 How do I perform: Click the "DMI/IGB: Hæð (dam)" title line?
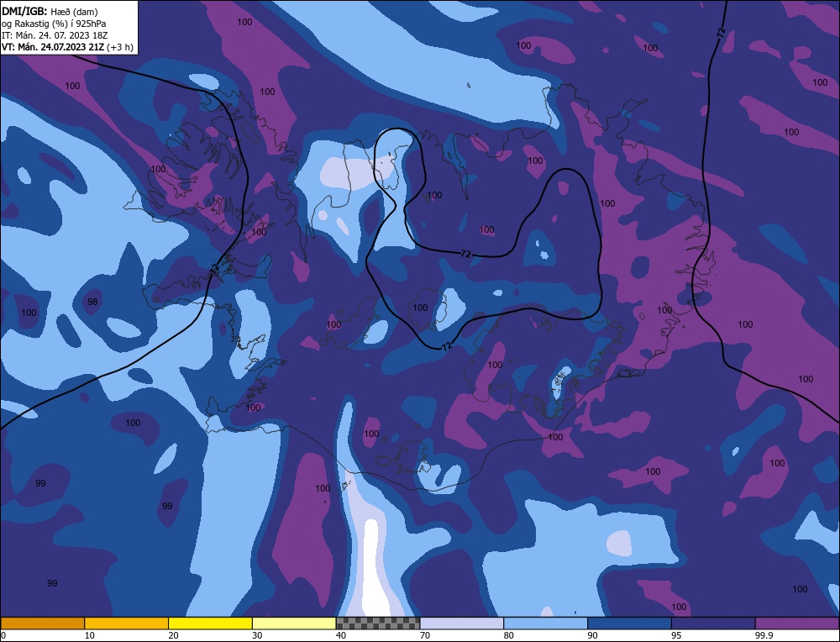50,11
